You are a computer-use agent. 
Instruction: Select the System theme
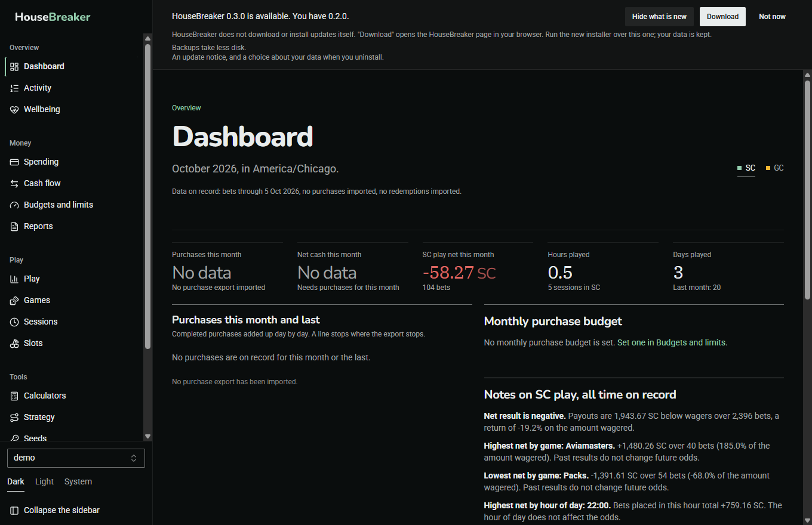pyautogui.click(x=78, y=481)
